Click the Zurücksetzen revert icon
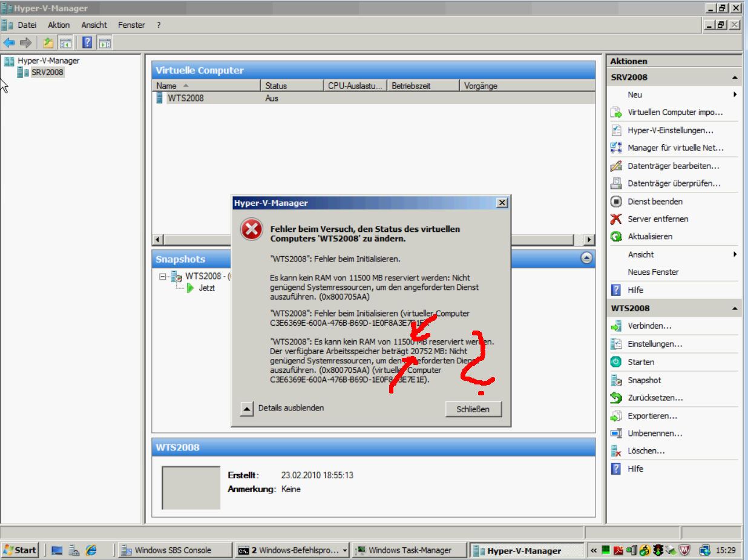This screenshot has height=560, width=748. [x=616, y=398]
